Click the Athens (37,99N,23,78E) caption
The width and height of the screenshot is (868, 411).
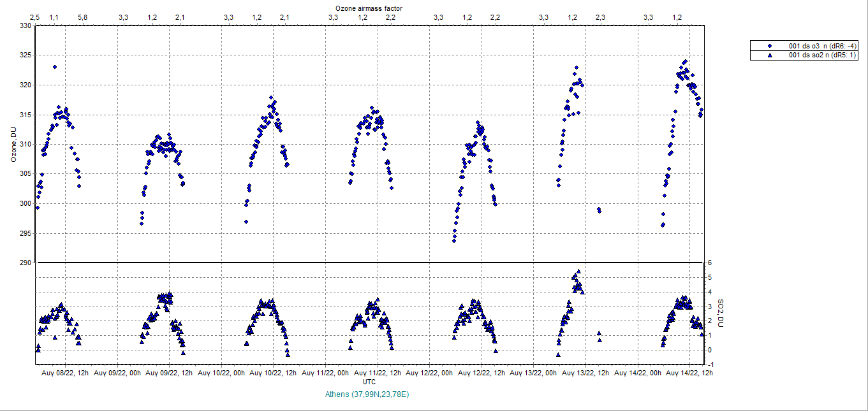pos(367,394)
